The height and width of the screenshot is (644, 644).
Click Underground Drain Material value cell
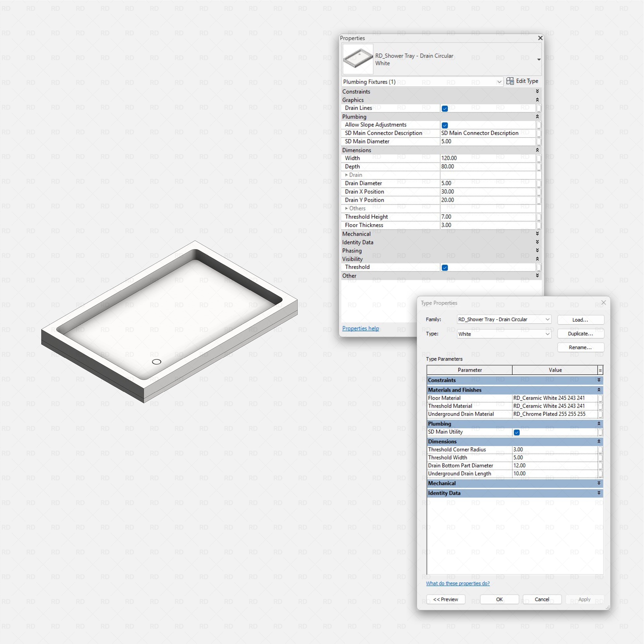(555, 414)
